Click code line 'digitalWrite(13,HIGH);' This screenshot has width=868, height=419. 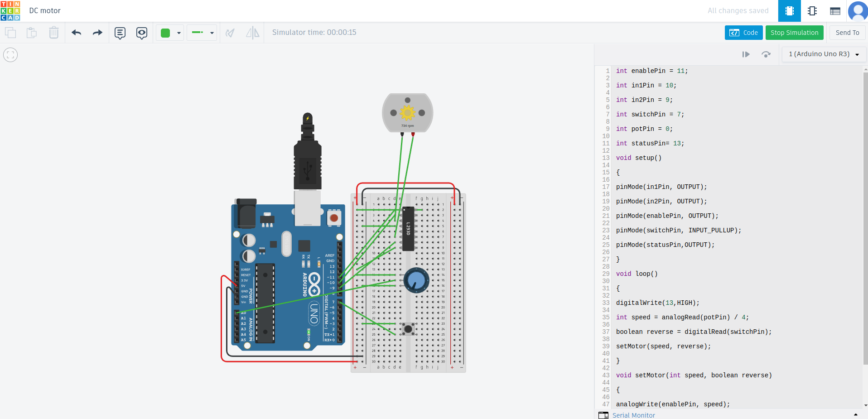658,303
